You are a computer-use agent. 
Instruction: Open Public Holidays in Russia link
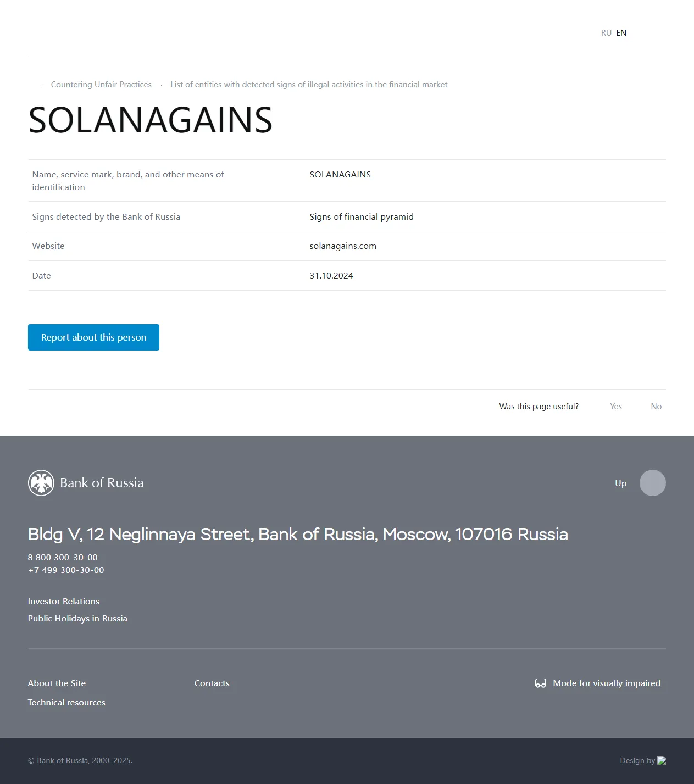pos(77,619)
